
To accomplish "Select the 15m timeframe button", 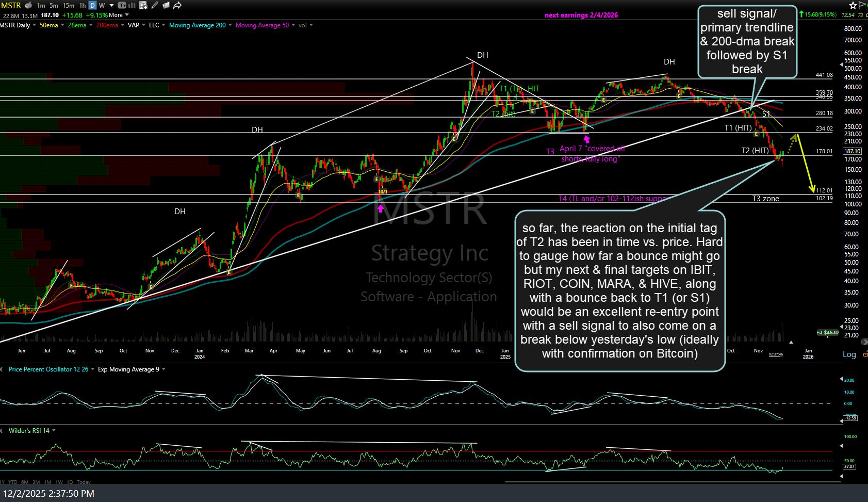I will click(68, 6).
